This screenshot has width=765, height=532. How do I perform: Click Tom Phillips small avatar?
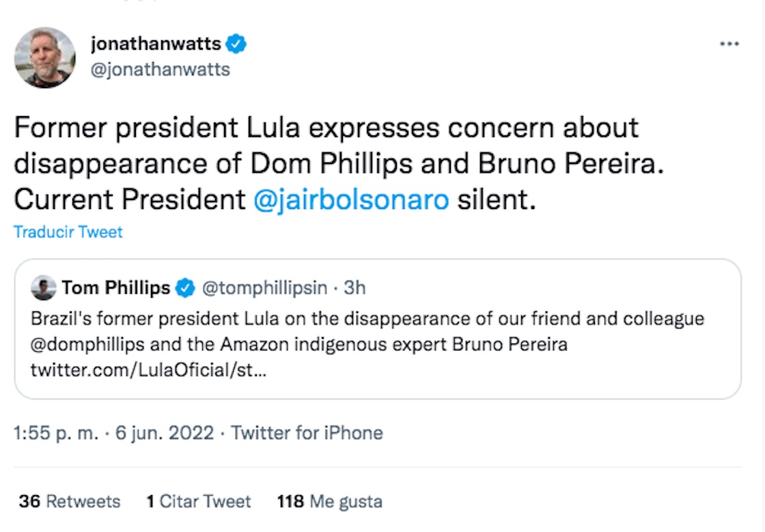click(44, 288)
